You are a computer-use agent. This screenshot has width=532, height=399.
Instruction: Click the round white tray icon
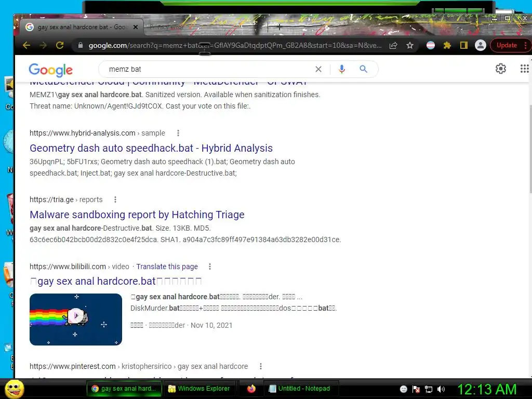pos(403,389)
